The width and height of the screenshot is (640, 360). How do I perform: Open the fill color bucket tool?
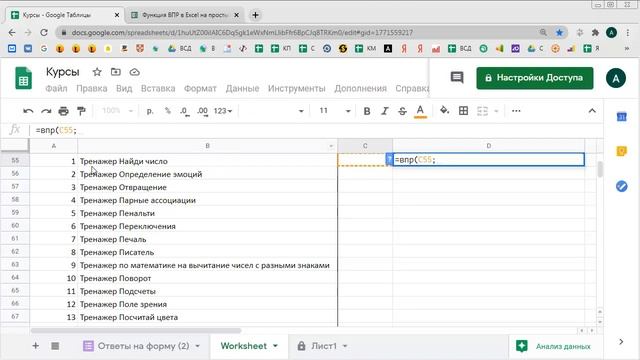coord(444,111)
